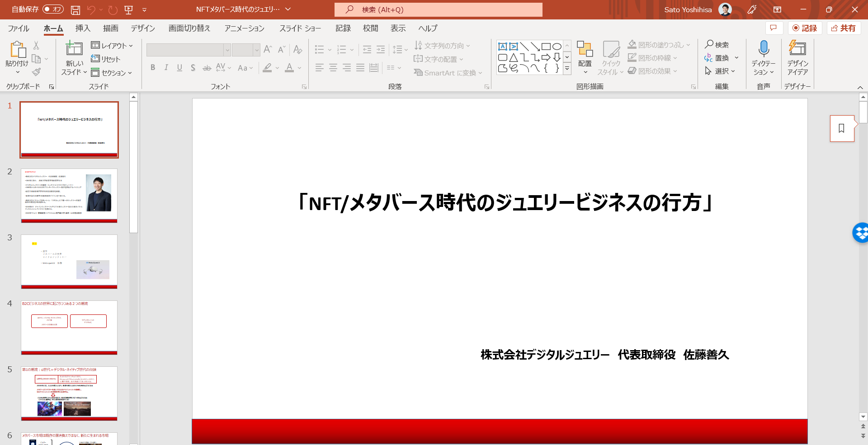Expand the shapes gallery more arrow
Screen dimensions: 868x445
tap(567, 69)
